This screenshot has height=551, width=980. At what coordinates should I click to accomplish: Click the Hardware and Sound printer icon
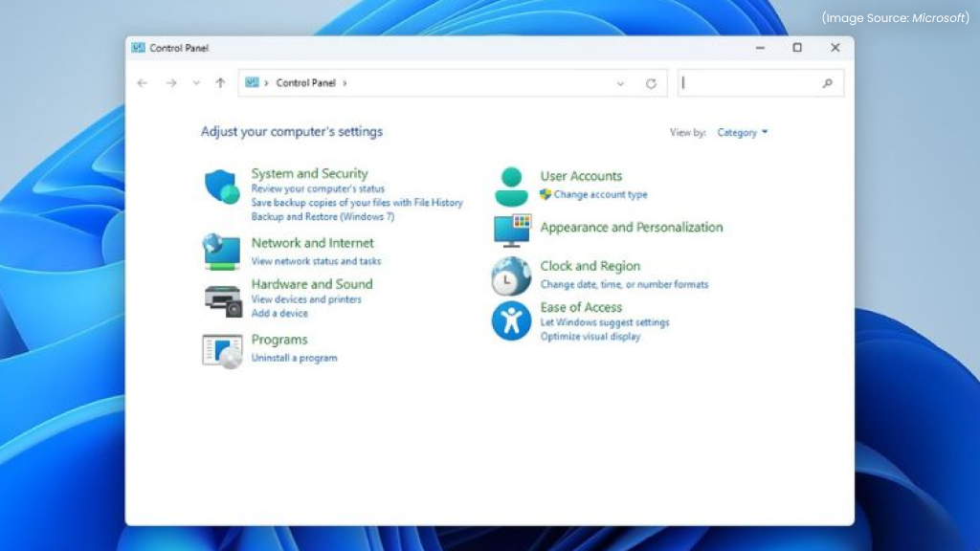(222, 300)
